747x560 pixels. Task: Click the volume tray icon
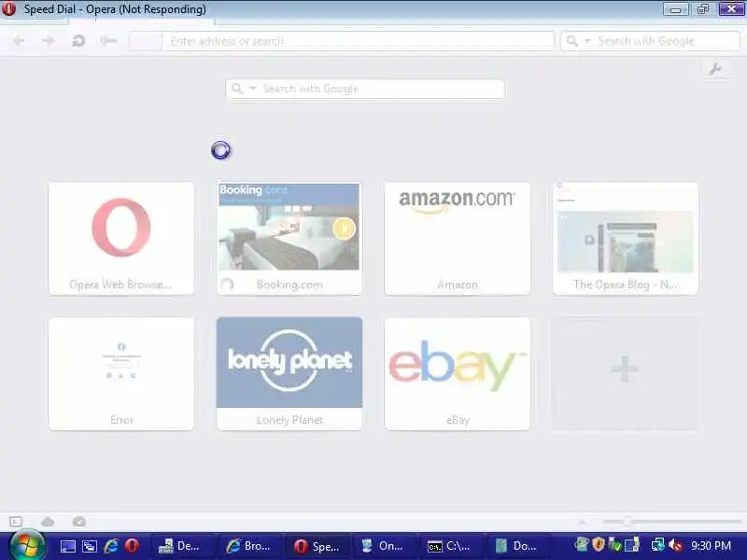(x=675, y=544)
